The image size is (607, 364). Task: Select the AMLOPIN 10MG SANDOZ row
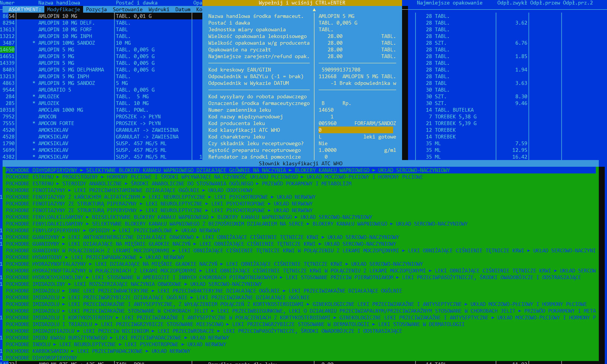(x=66, y=43)
